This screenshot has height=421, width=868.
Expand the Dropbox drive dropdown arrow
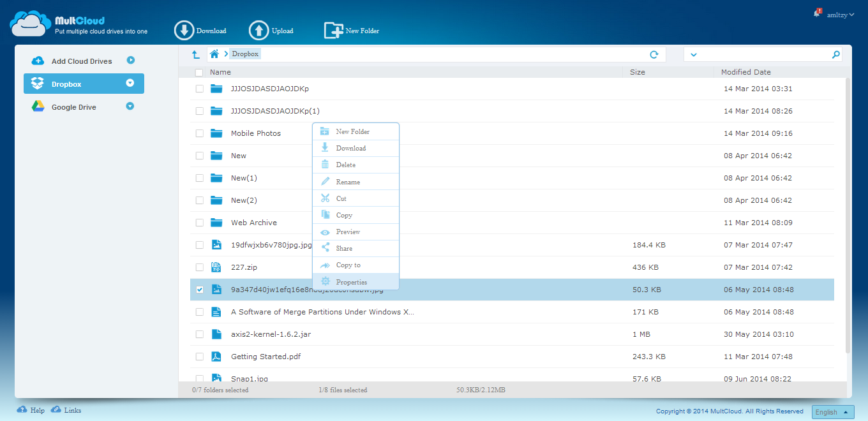130,83
